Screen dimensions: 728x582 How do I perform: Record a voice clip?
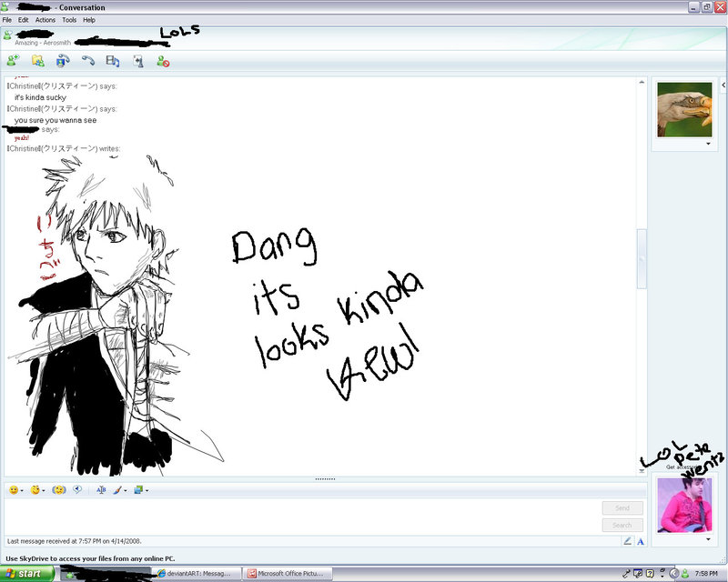click(x=76, y=491)
